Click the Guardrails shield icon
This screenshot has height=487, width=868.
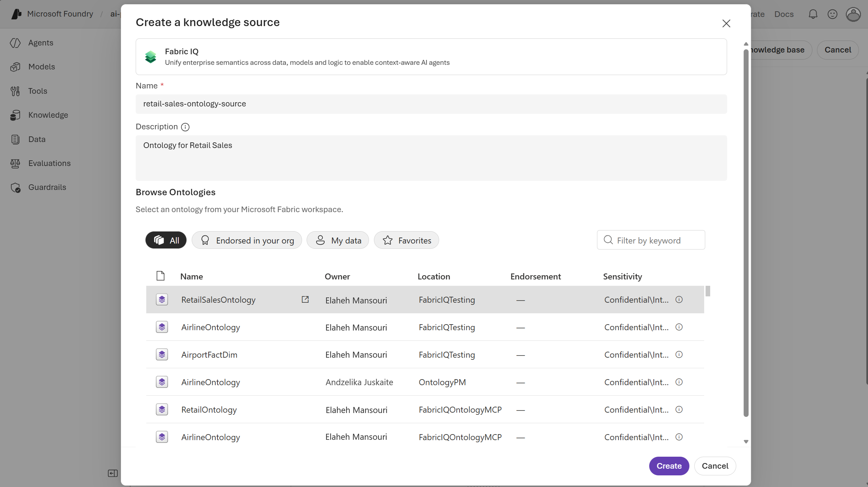[15, 187]
